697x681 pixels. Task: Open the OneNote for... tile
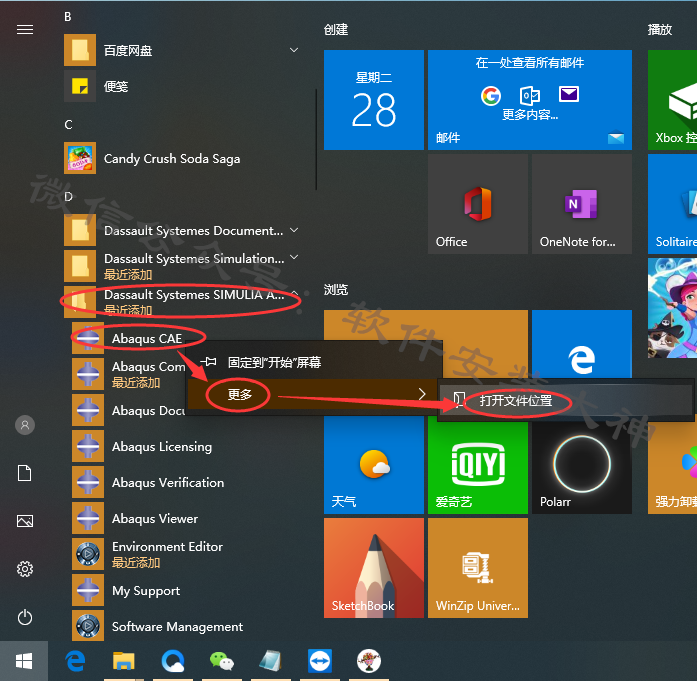click(x=581, y=204)
